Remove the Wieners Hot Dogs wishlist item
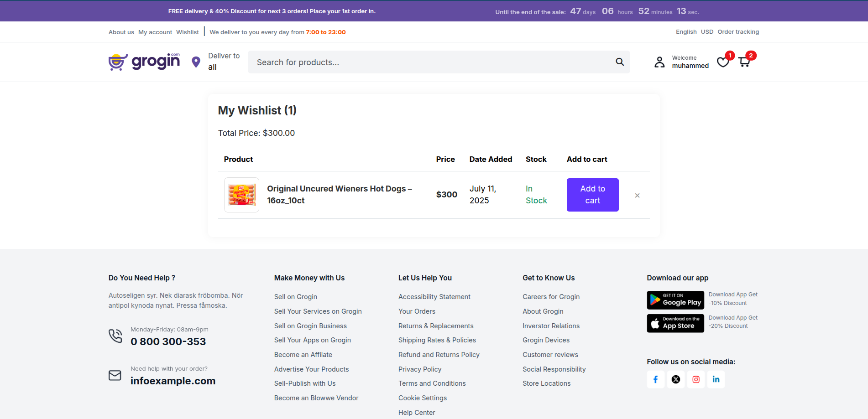This screenshot has width=868, height=419. [x=638, y=196]
